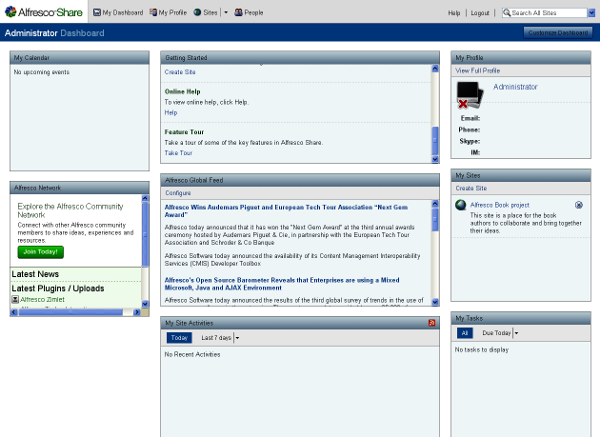This screenshot has height=437, width=600.
Task: Select the Today filter in My Site Activities
Action: tap(179, 338)
